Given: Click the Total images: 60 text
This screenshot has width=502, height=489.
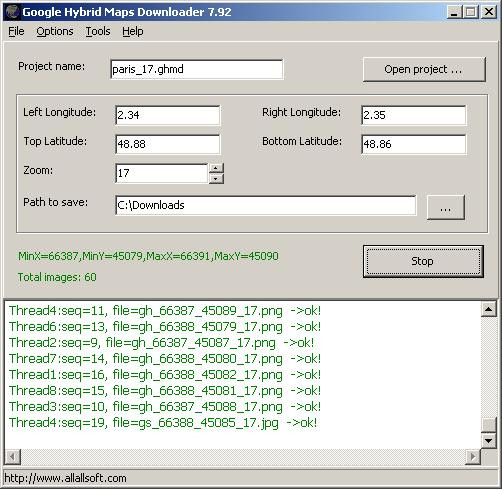Looking at the screenshot, I should click(x=57, y=277).
